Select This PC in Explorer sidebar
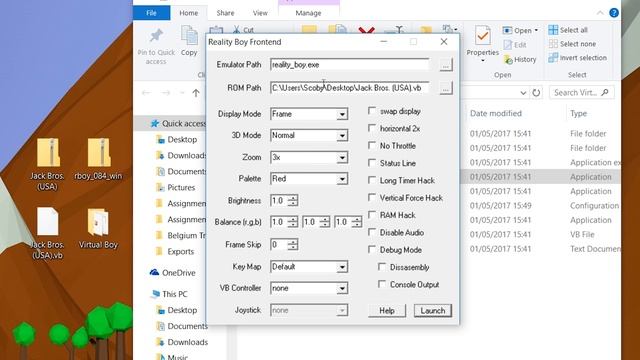This screenshot has height=360, width=640. (x=169, y=294)
